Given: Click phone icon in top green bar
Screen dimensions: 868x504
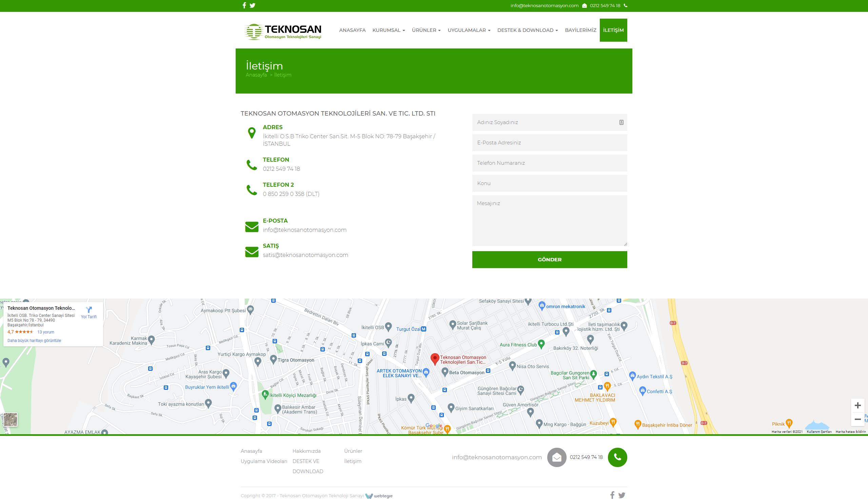Looking at the screenshot, I should [626, 5].
